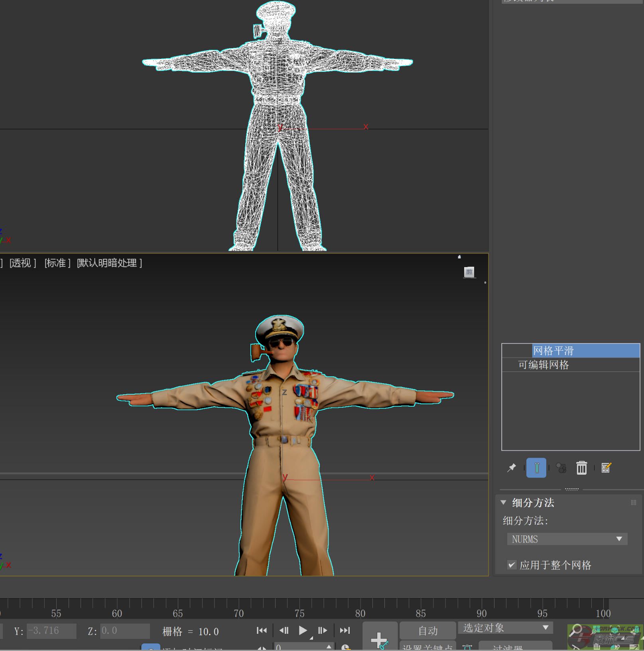
Task: Remove modifier with the trash icon
Action: pyautogui.click(x=581, y=468)
